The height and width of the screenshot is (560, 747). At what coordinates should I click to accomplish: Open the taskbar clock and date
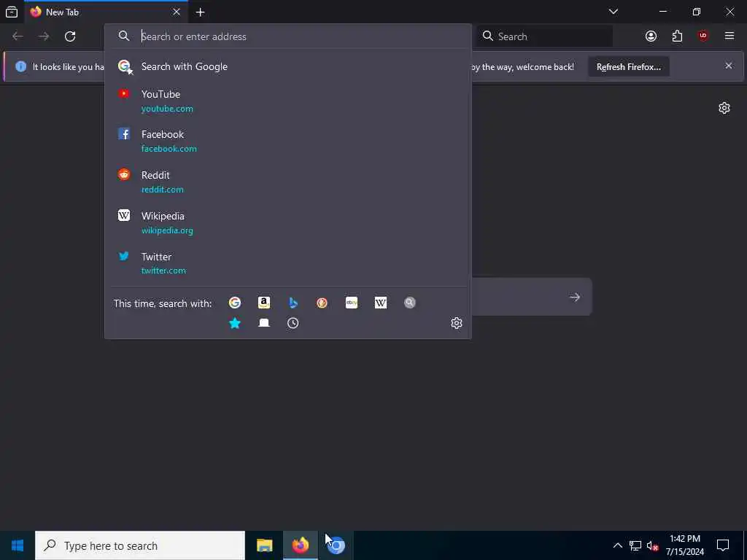click(684, 545)
